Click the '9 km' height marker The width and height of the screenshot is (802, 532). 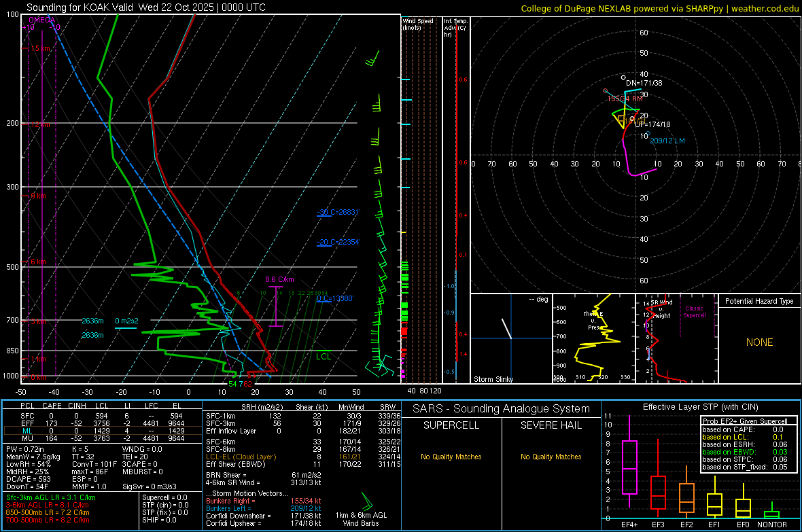click(x=38, y=196)
